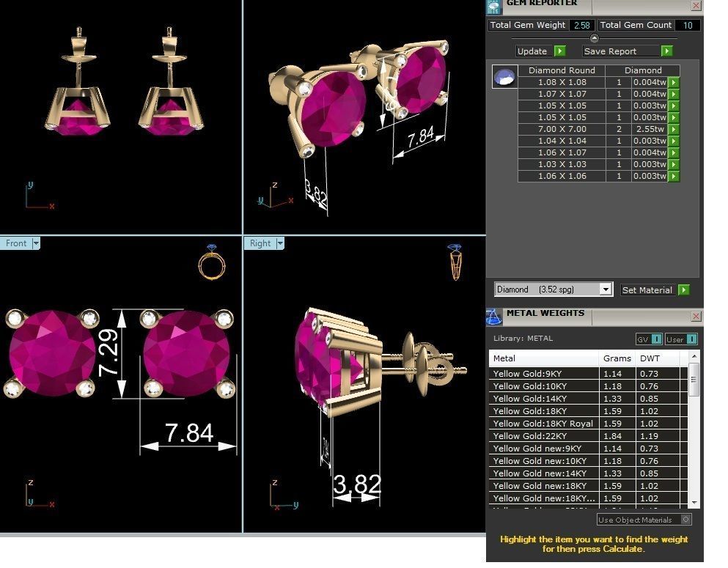Open the Right viewport dropdown arrow
This screenshot has width=728, height=568.
[280, 243]
